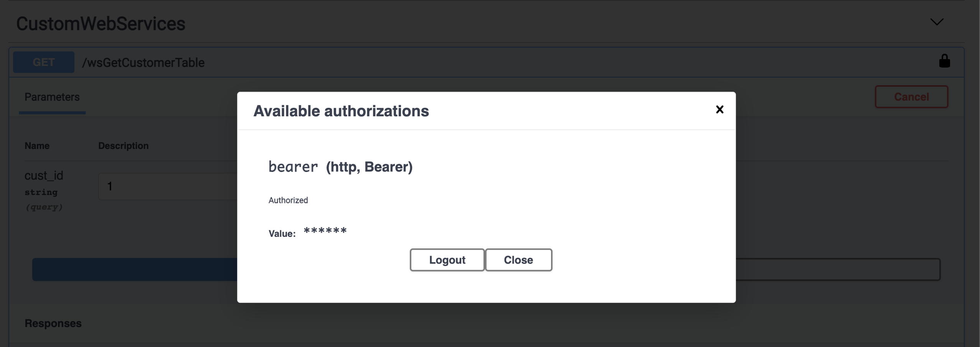Click the X to dismiss authorizations dialog
Viewport: 980px width, 347px height.
[x=719, y=110]
